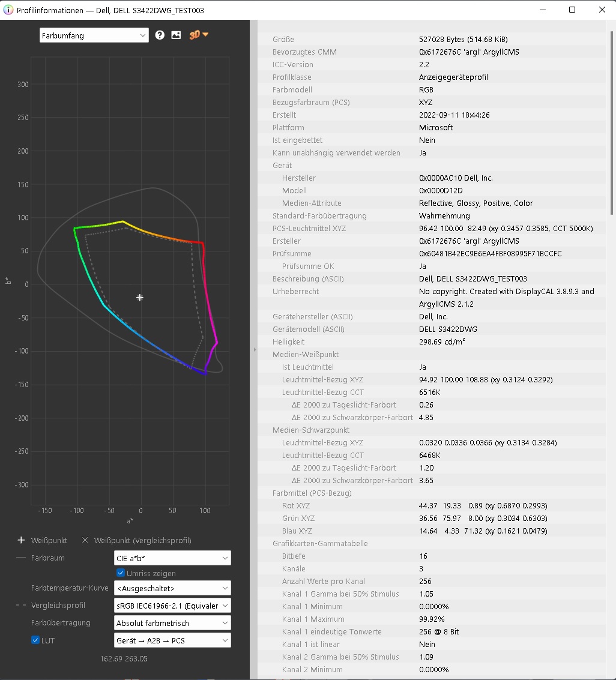
Task: Click the Grafikkarten-Gammatabelle section header
Action: tap(320, 543)
